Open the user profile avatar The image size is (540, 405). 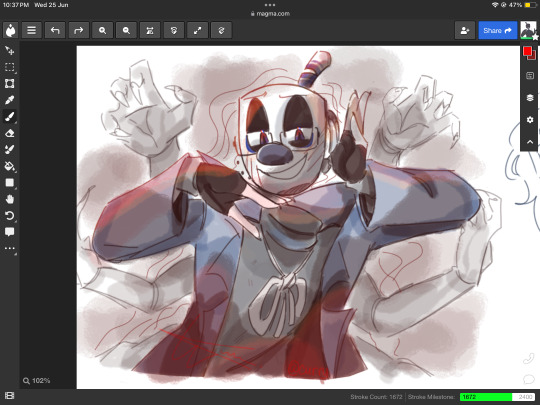pos(528,30)
